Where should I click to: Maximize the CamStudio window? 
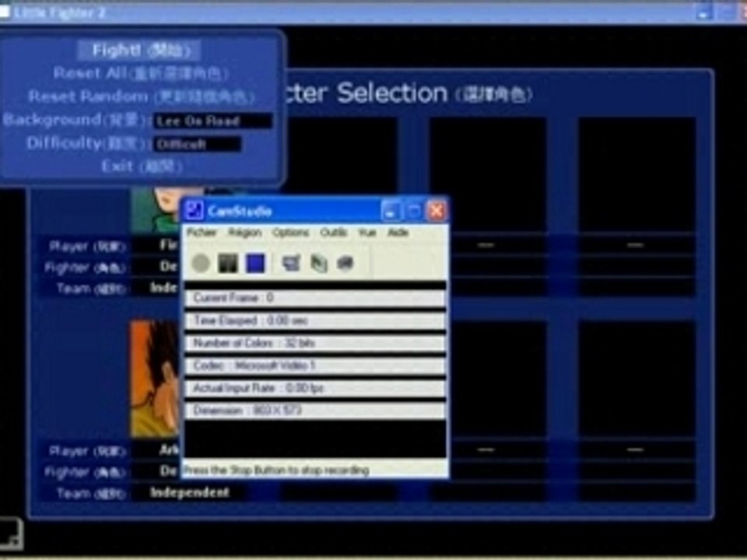(x=413, y=211)
